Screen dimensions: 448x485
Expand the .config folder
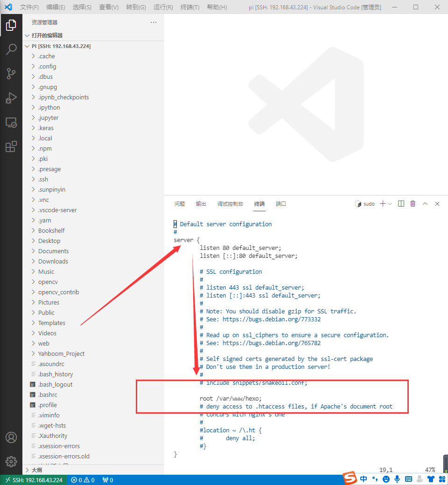93,66
